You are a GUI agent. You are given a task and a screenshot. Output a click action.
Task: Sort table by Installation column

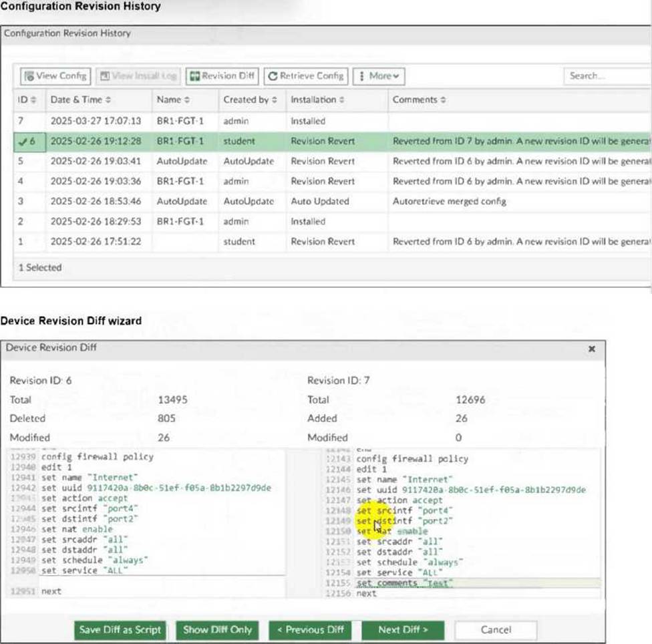point(317,100)
